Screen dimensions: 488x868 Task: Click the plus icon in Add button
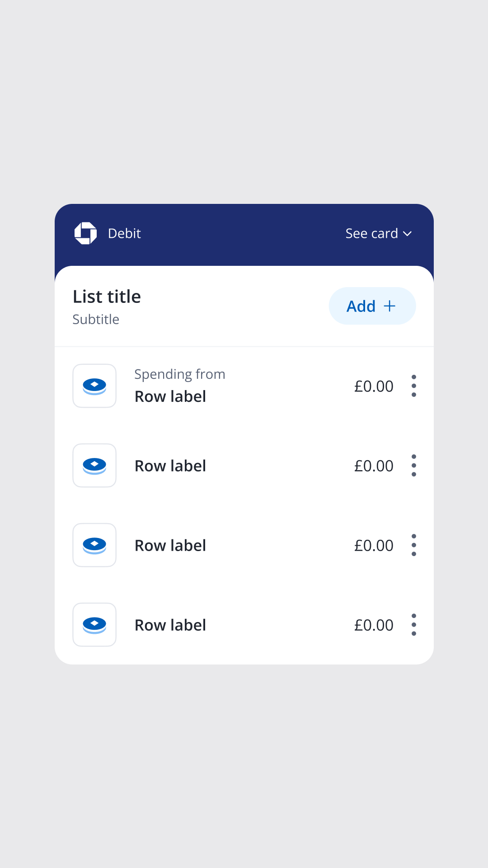point(389,306)
